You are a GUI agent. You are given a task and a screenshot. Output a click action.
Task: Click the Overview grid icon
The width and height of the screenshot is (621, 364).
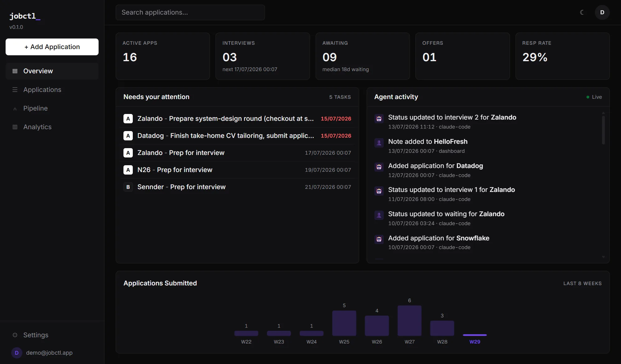tap(15, 71)
